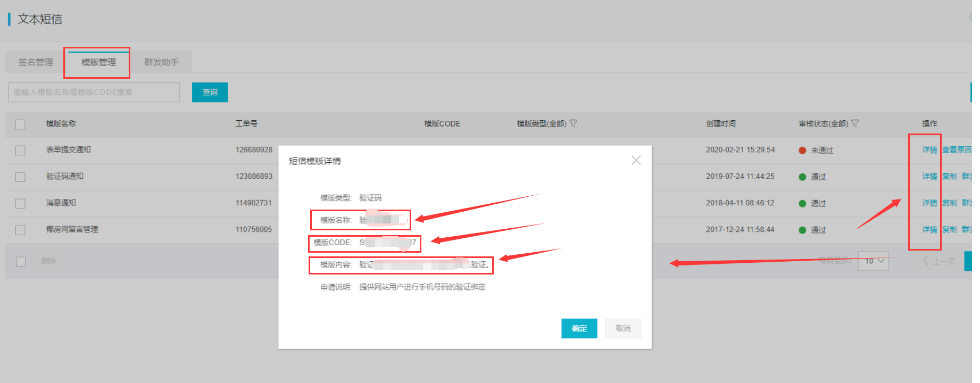Open the 群发助手 tab

[x=161, y=62]
